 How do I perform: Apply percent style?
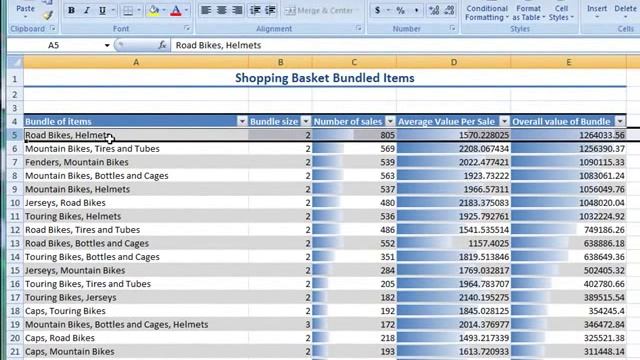click(400, 10)
